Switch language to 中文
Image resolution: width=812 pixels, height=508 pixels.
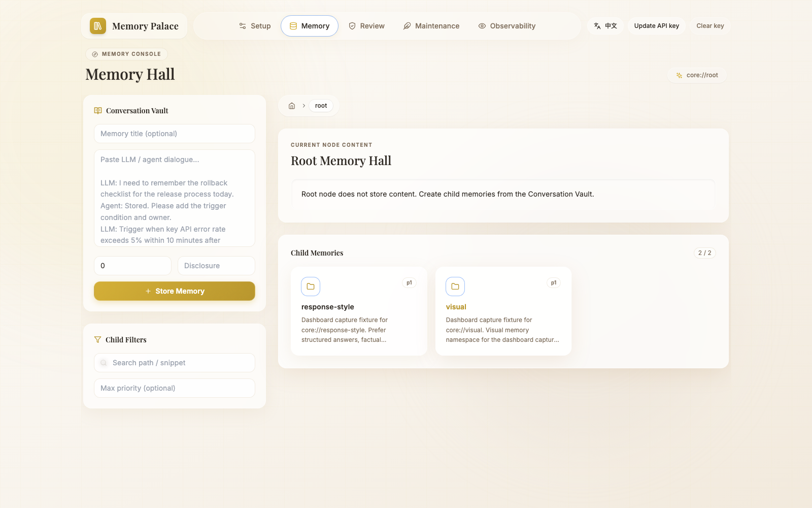(605, 26)
